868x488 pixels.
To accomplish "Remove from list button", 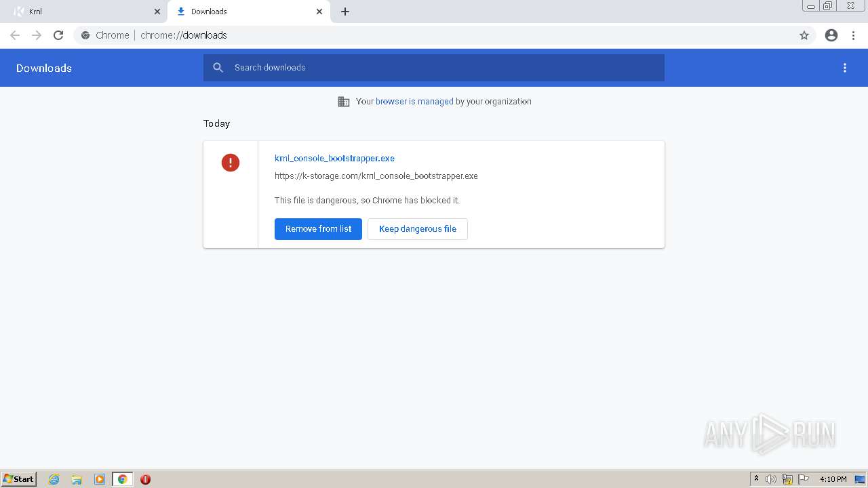I will tap(318, 229).
